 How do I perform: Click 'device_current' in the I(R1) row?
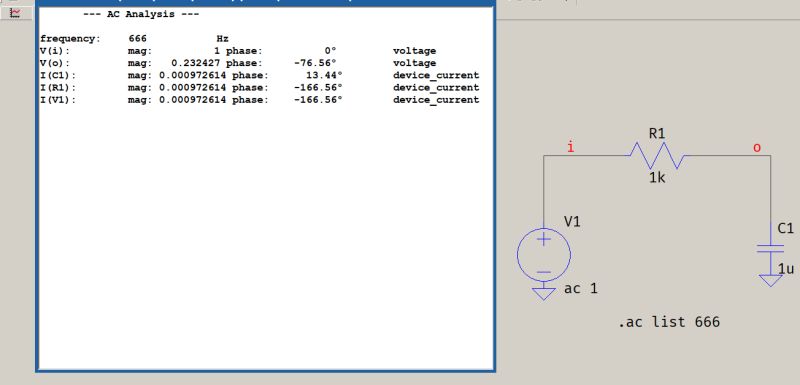coord(436,88)
